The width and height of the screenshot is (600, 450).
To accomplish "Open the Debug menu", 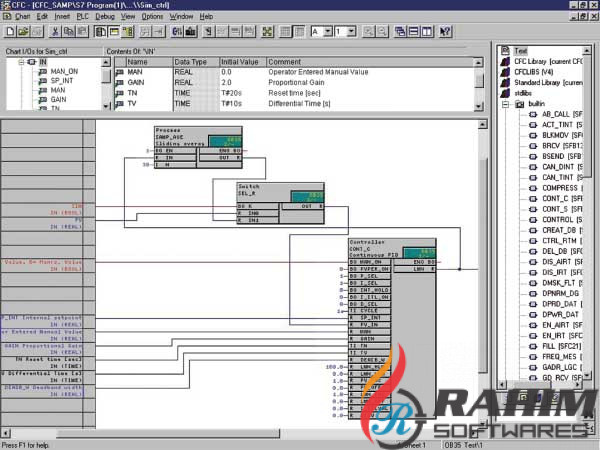I will pos(105,16).
